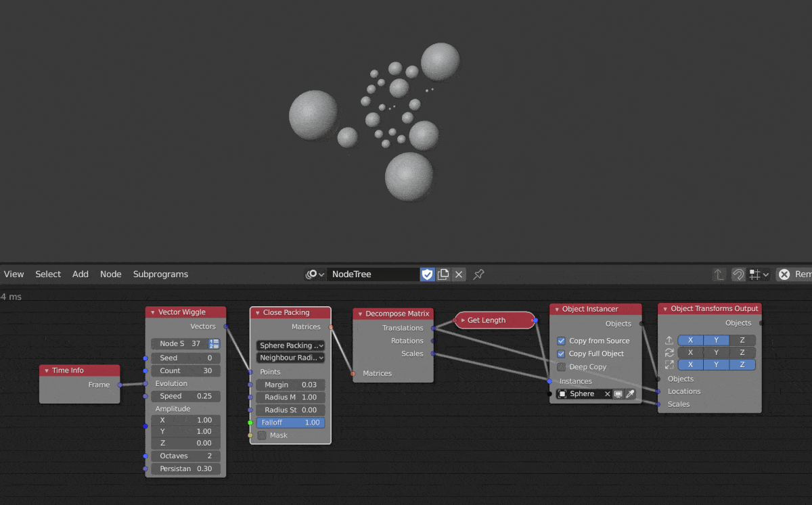Adjust the Persistance value slider
This screenshot has width=812, height=505.
[x=186, y=468]
